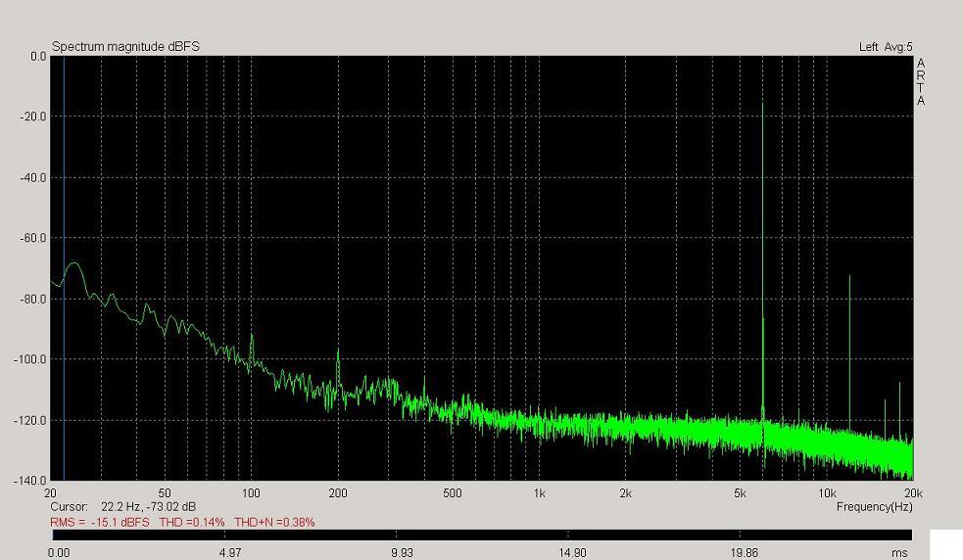Click the vertical ARTA label

click(x=920, y=82)
